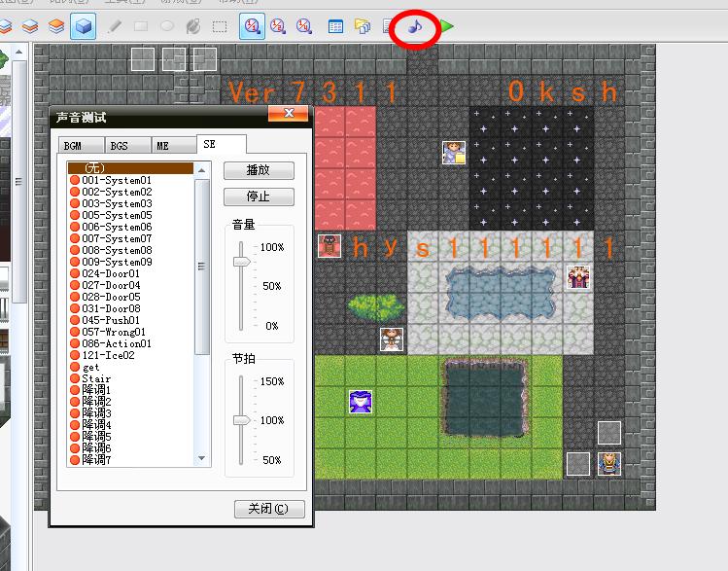Click sound list scrollbar up arrow

201,170
